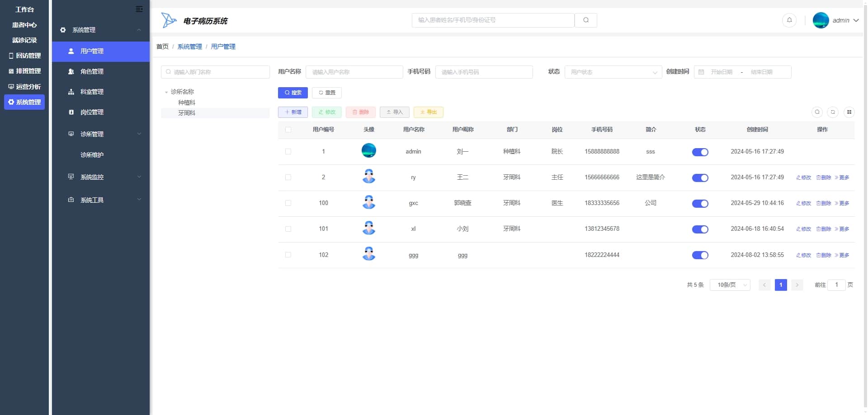Image resolution: width=868 pixels, height=415 pixels.
Task: Click the blue 搜索 button
Action: (293, 93)
